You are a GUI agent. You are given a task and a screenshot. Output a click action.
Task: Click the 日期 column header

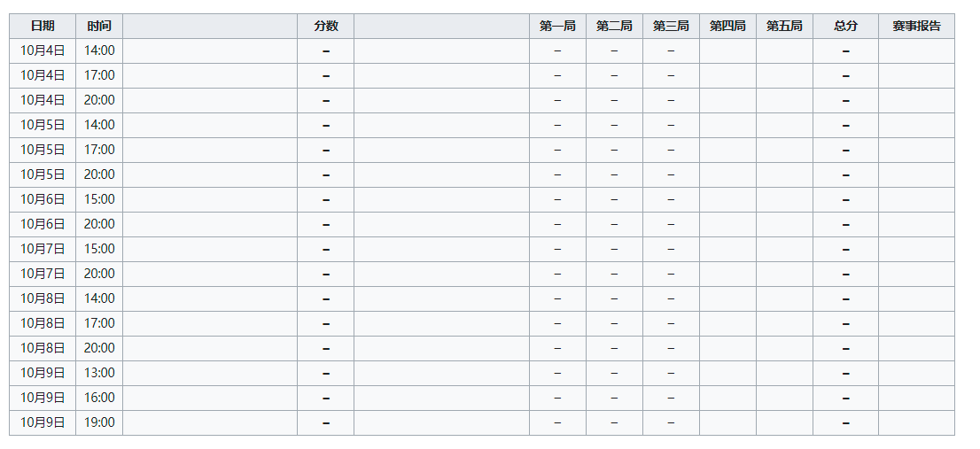pyautogui.click(x=43, y=27)
